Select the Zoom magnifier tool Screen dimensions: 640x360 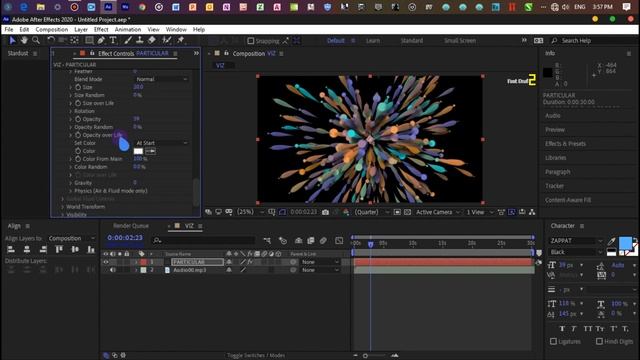[x=36, y=40]
